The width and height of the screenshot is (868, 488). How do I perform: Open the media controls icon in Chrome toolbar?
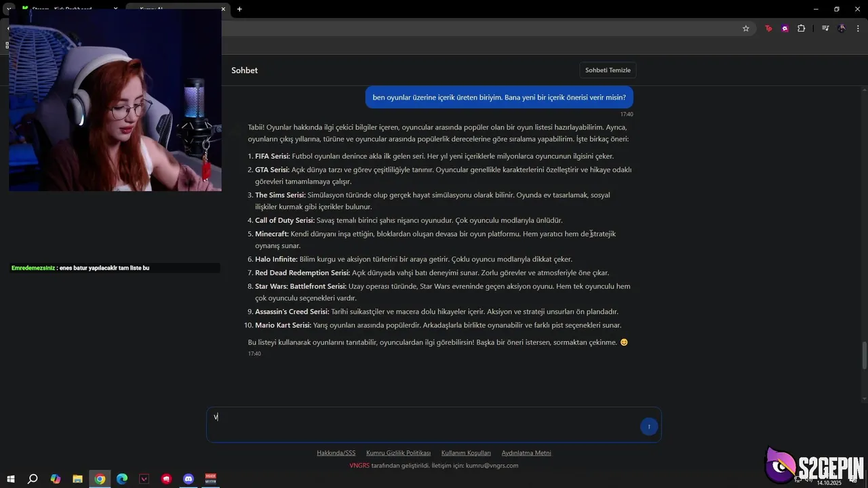coord(825,28)
